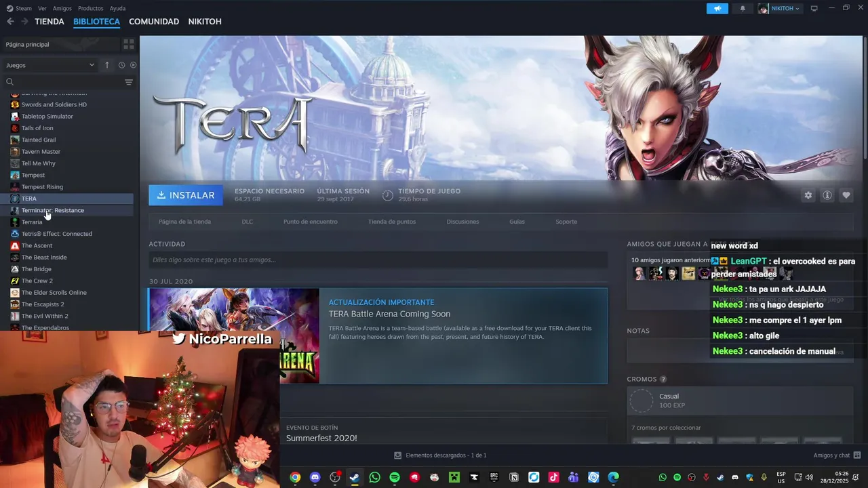Go forward using the right arrow
Viewport: 868px width, 488px height.
pos(24,22)
